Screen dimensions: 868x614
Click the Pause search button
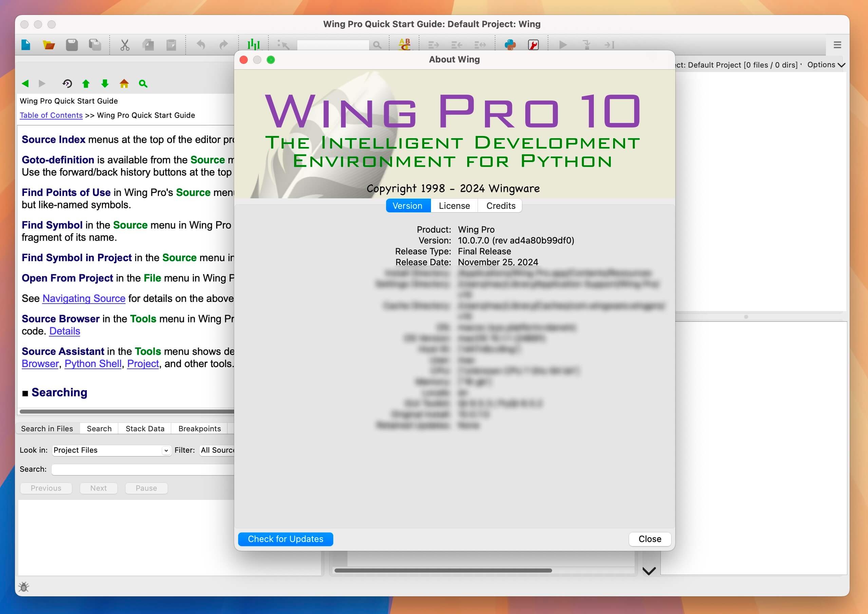146,488
